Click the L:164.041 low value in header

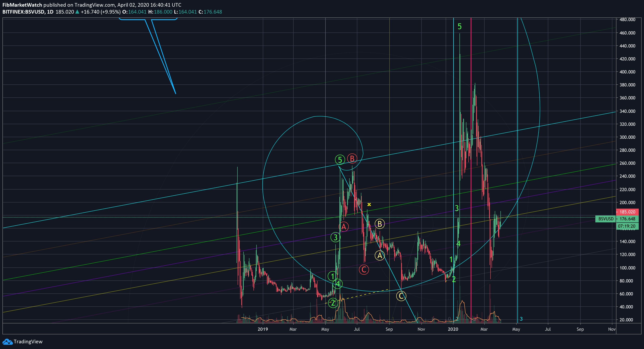tap(185, 12)
